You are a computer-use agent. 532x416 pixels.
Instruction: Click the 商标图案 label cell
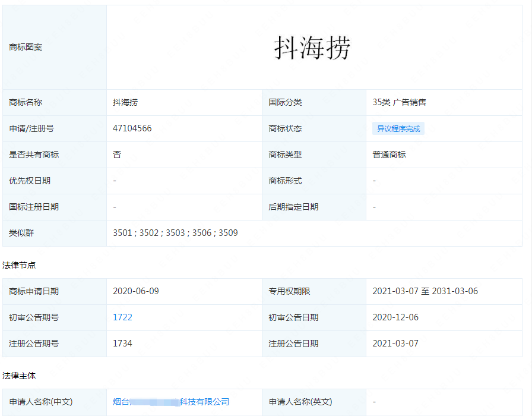click(26, 47)
